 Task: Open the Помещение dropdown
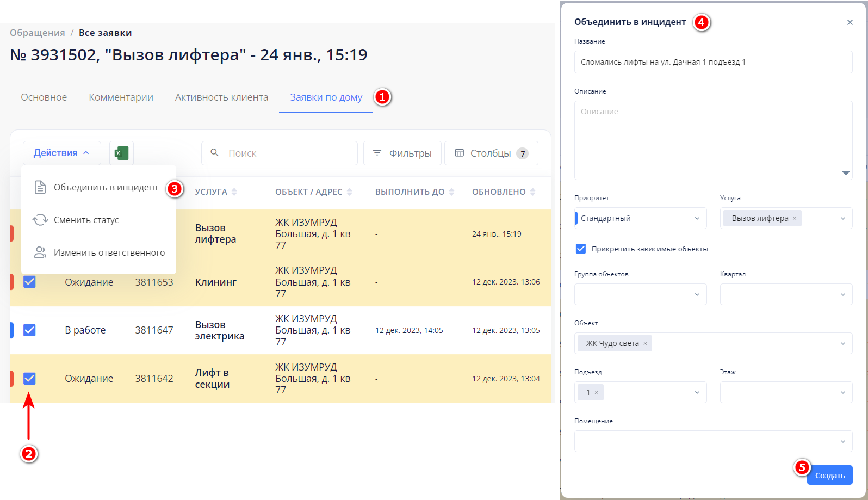tap(714, 441)
